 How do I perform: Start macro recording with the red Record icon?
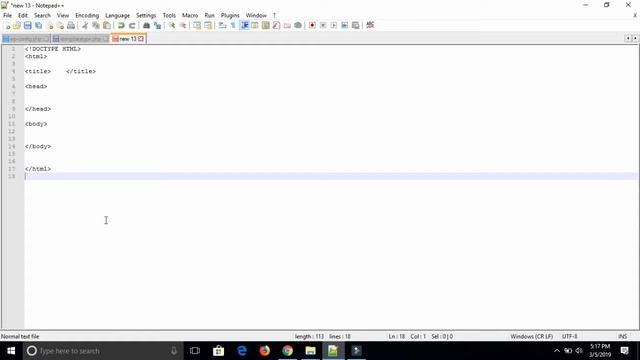[312, 25]
